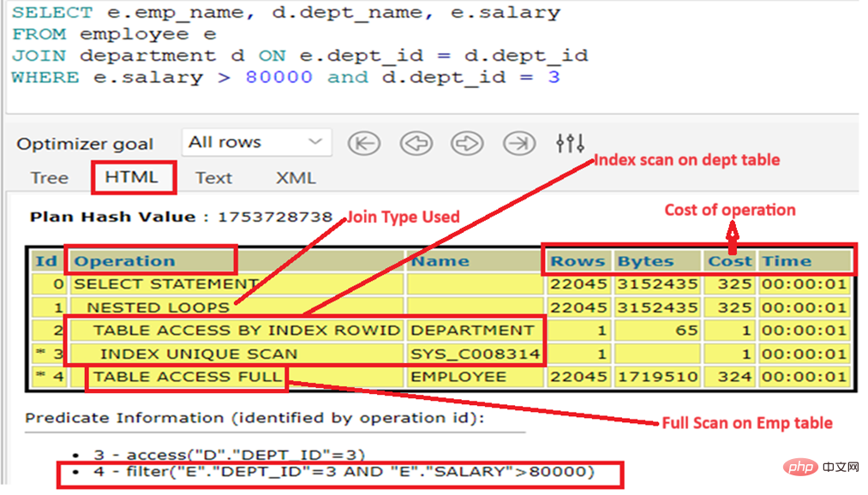
Task: Open the Text tab
Action: click(213, 178)
